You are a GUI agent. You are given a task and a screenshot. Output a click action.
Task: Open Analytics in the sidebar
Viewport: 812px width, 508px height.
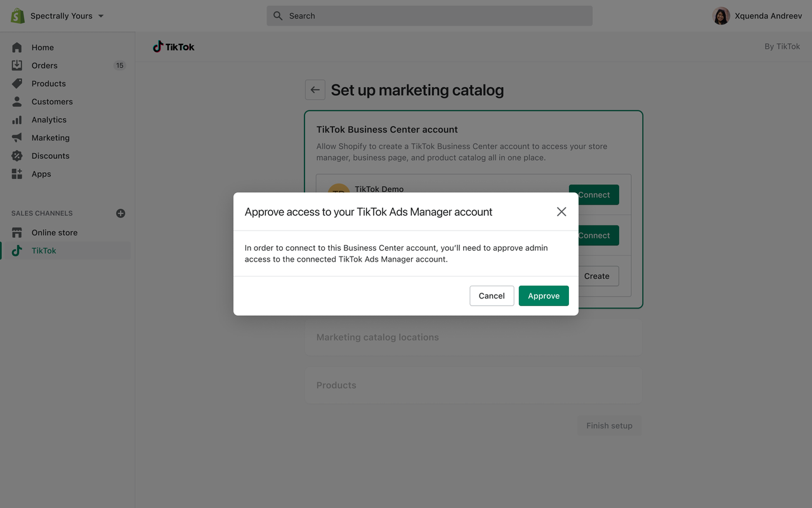tap(49, 120)
